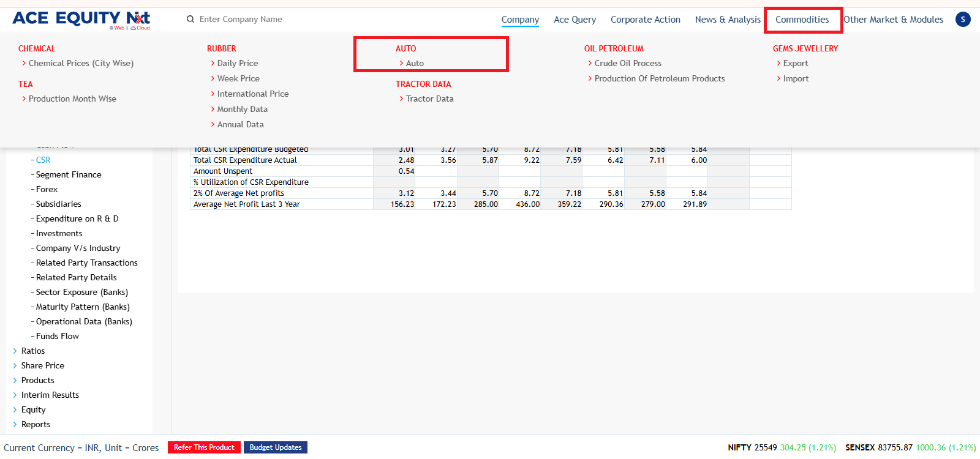Open Corporate Action menu
Screen dimensions: 980x459
tap(645, 20)
